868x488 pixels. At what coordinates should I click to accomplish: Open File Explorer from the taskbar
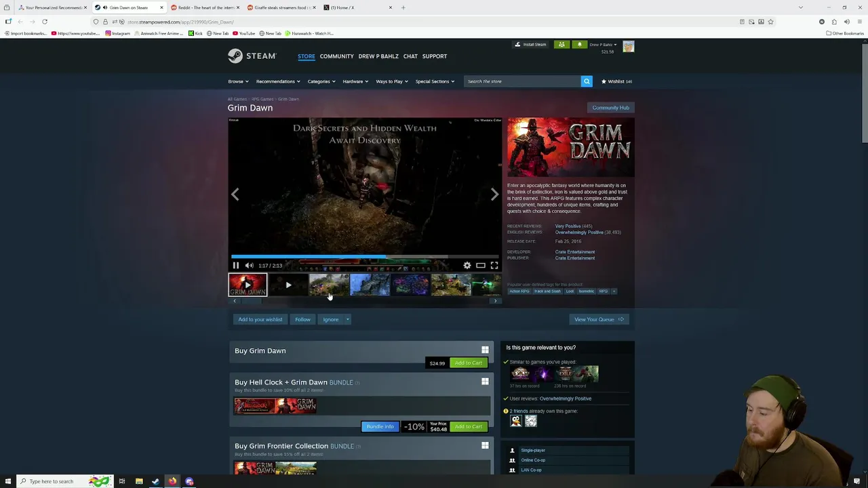(x=139, y=481)
